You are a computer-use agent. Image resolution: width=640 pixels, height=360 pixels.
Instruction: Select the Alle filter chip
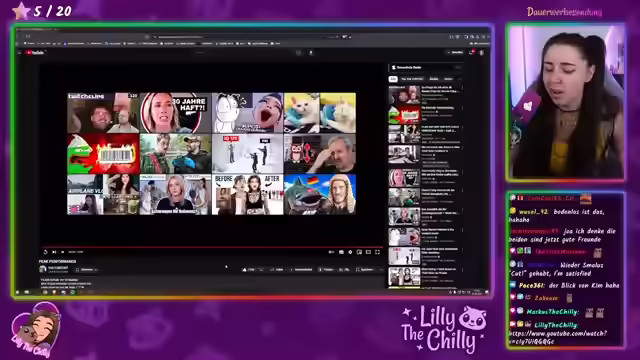pos(393,79)
